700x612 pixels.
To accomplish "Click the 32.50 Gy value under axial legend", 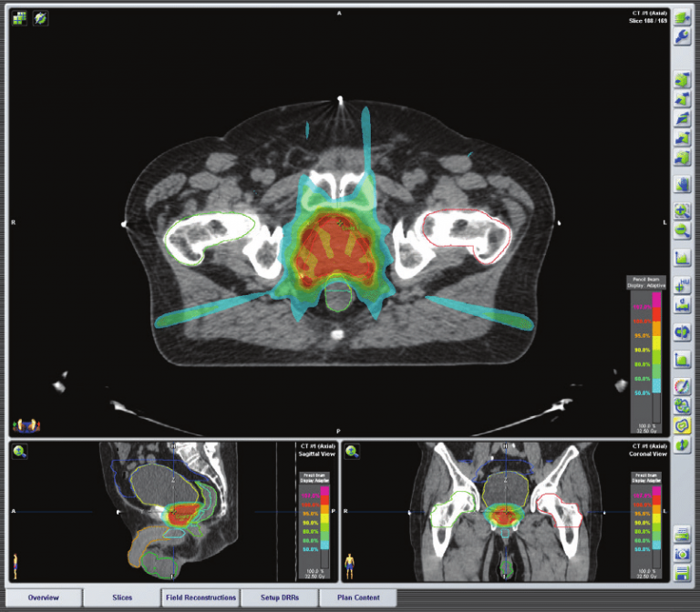I will [646, 431].
